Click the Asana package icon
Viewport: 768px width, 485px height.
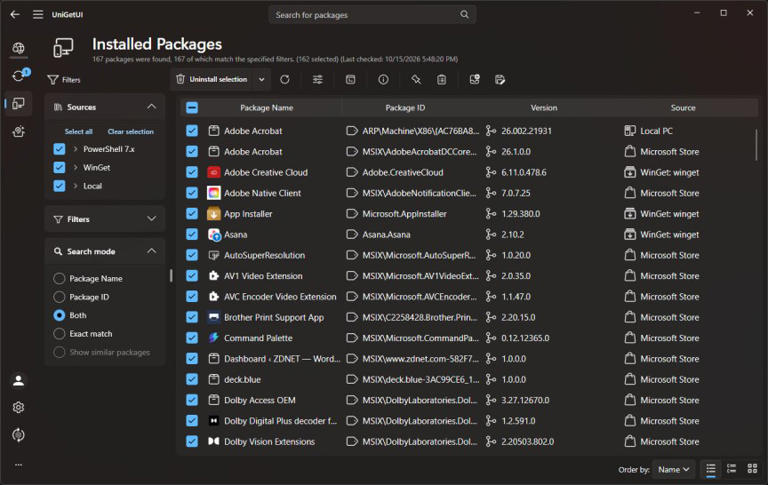point(214,235)
